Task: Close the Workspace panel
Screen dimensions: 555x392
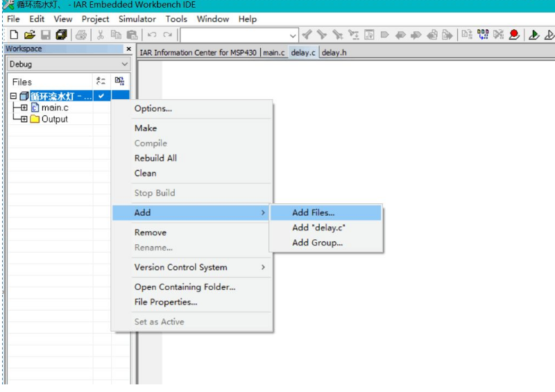Action: (128, 49)
